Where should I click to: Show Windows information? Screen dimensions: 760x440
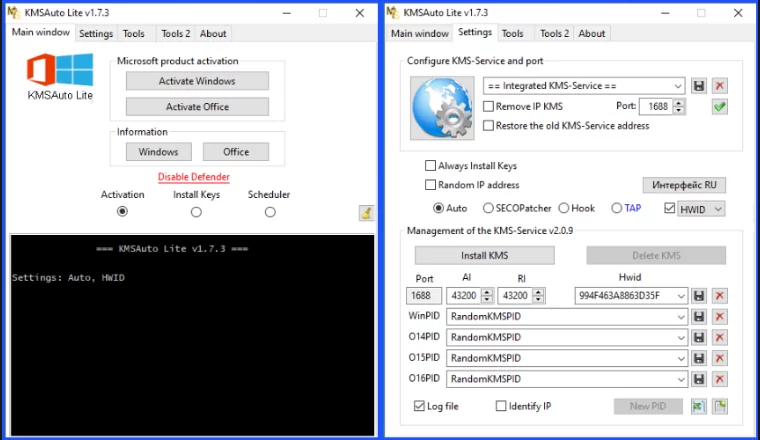click(158, 152)
